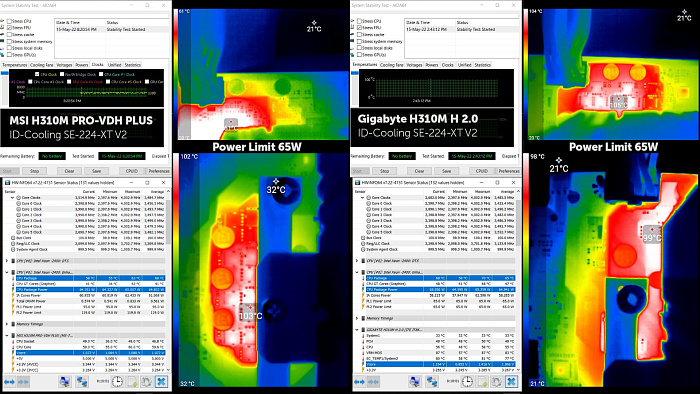The image size is (700, 394).
Task: Open Preferences in the Gigabyte stability test
Action: [x=509, y=171]
